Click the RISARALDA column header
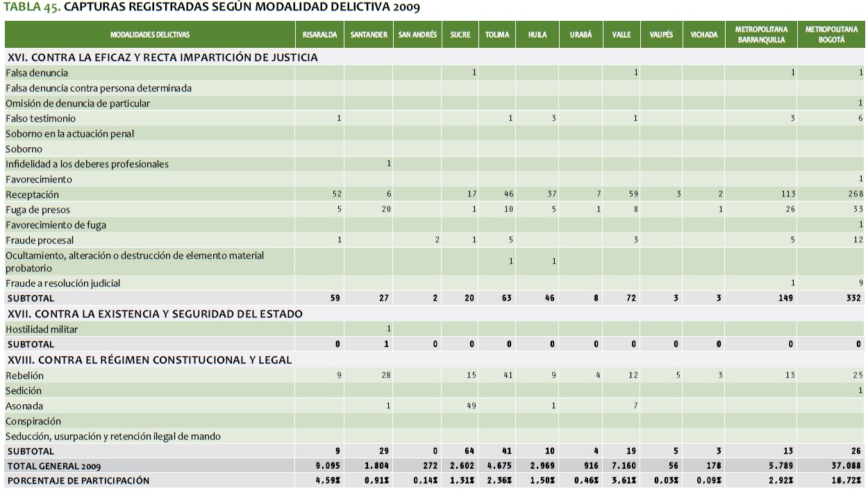The width and height of the screenshot is (868, 491). [x=319, y=35]
